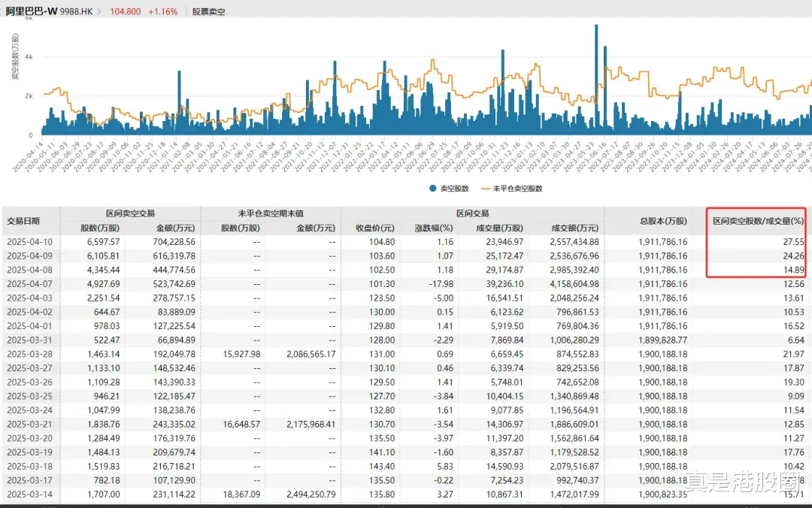Select the 2025-03-31 date row
Image resolution: width=812 pixels, height=508 pixels.
click(31, 340)
